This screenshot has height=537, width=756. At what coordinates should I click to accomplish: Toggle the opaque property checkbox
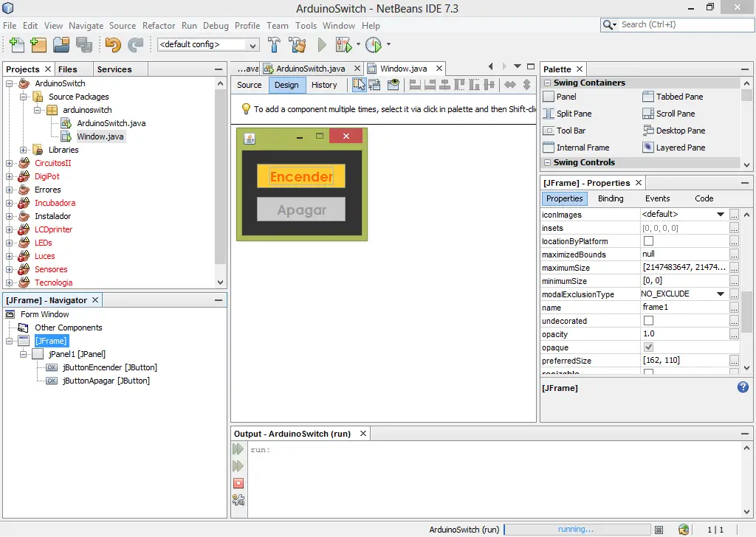point(648,347)
